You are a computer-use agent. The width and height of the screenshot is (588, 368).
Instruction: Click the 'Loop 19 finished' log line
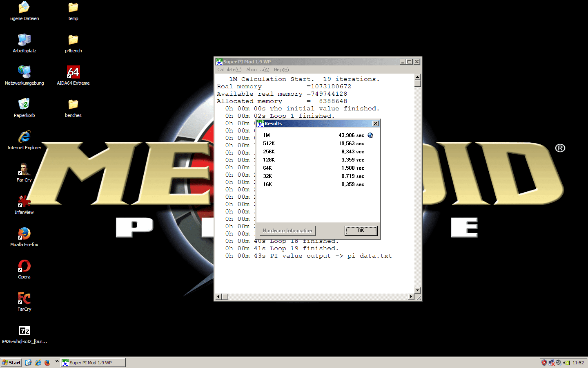click(x=282, y=249)
